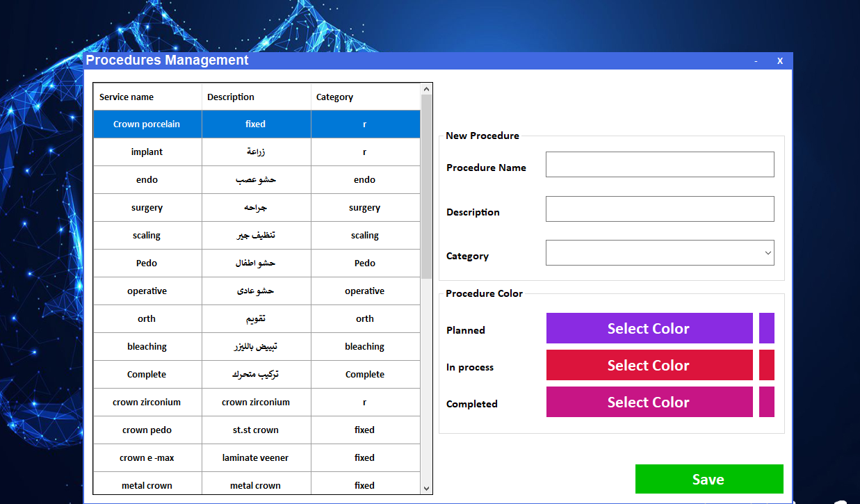
Task: Select the implant service name cell
Action: click(147, 152)
